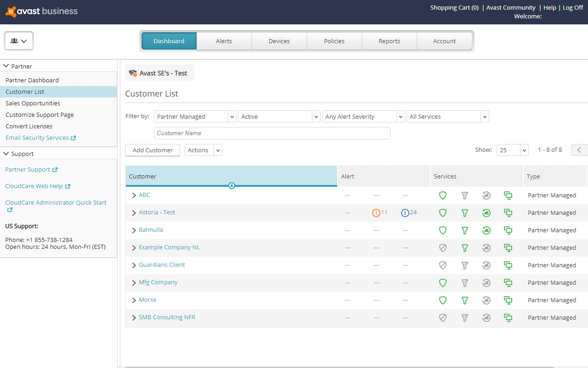Open the devices icon for Morse
Image resolution: width=588 pixels, height=368 pixels.
coord(508,300)
